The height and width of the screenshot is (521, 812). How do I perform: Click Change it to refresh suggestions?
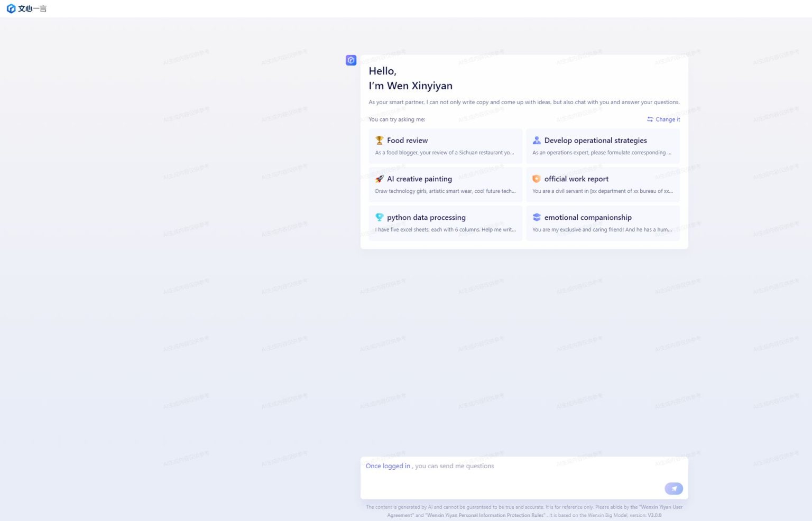tap(668, 119)
